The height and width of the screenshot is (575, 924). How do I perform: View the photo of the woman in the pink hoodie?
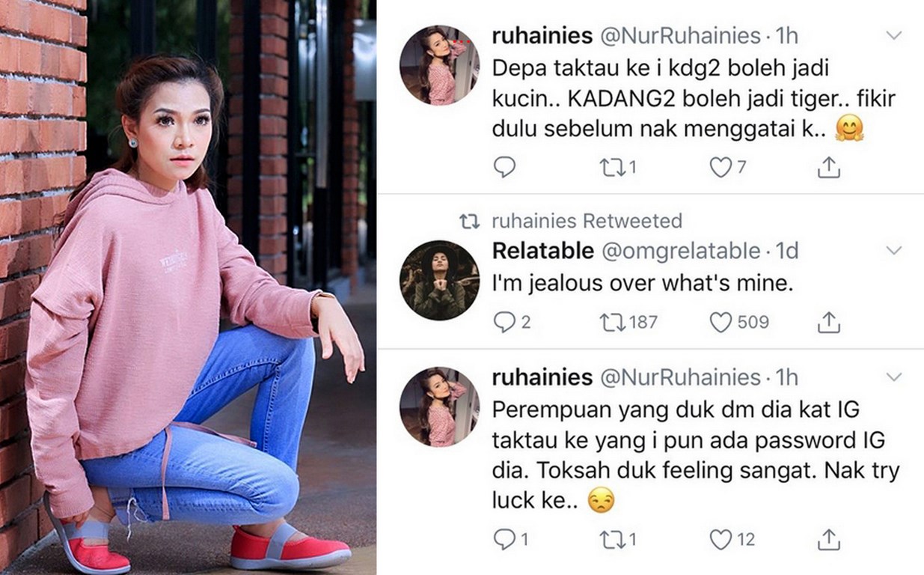pos(188,287)
